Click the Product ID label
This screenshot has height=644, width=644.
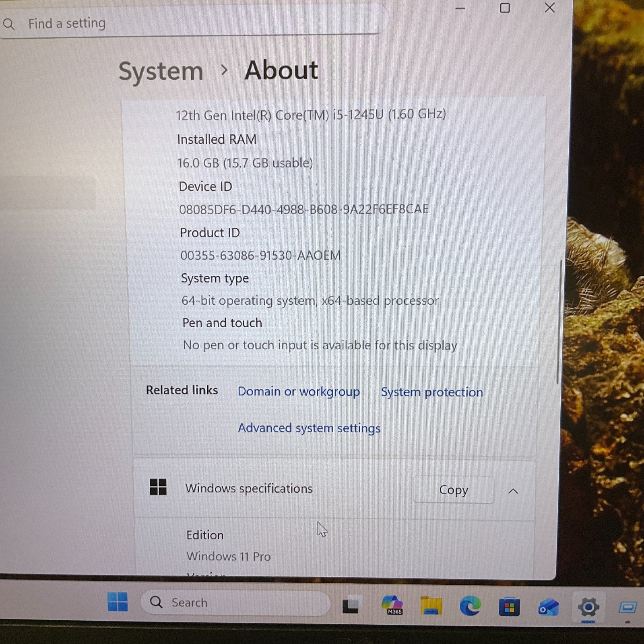pos(210,233)
